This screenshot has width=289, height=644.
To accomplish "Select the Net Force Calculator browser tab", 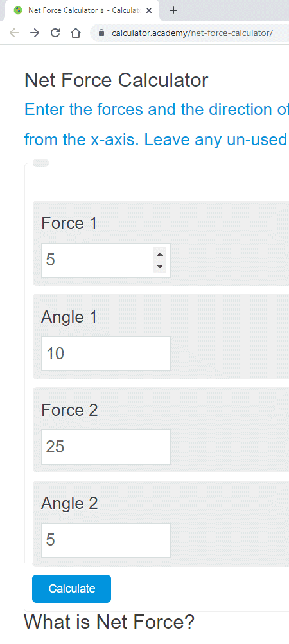I will 82,10.
